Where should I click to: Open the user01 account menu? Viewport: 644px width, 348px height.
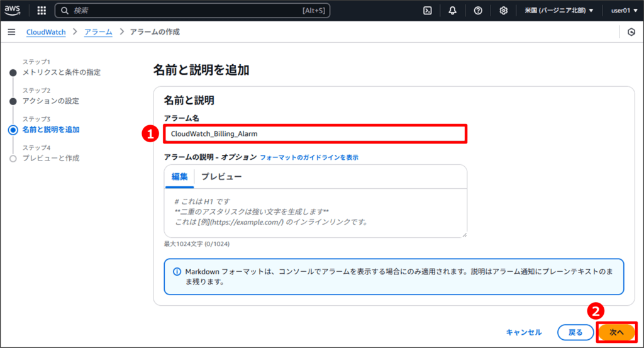(x=625, y=11)
